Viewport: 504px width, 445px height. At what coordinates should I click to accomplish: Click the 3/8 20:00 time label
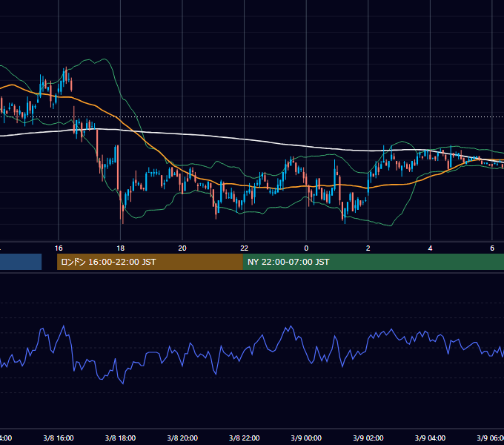tap(182, 438)
